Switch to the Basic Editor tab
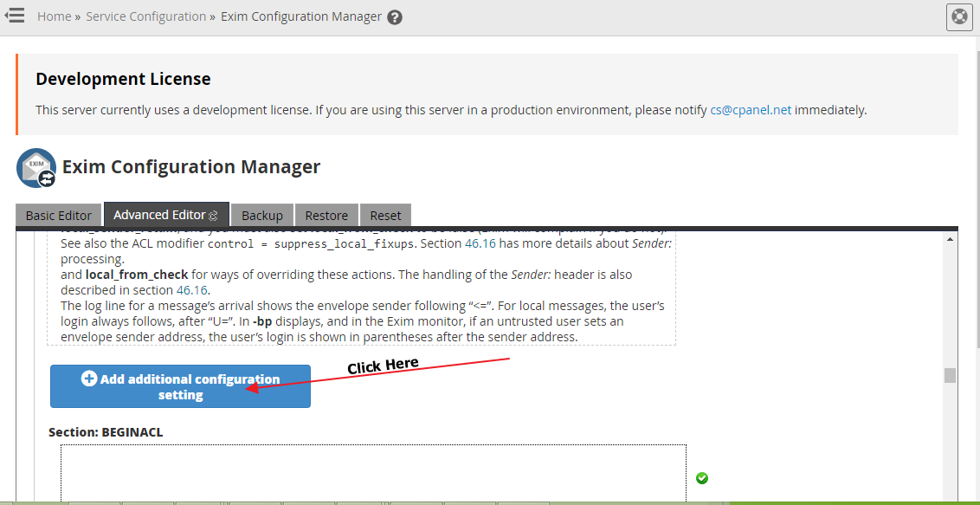 point(59,215)
